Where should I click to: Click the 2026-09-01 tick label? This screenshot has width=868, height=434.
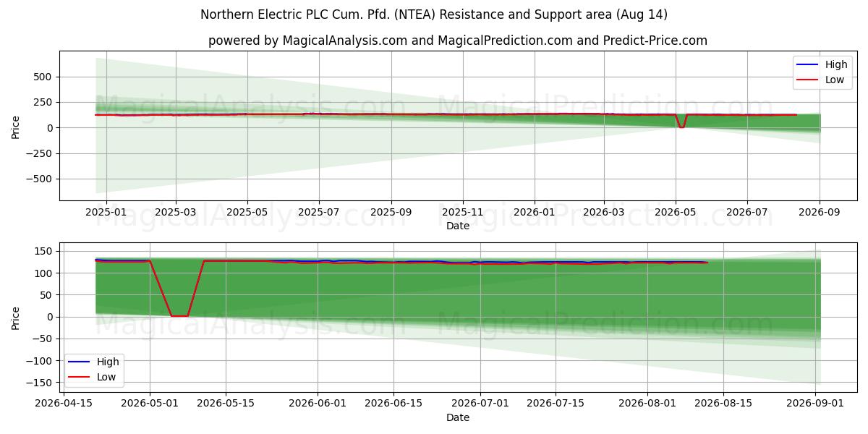(816, 404)
